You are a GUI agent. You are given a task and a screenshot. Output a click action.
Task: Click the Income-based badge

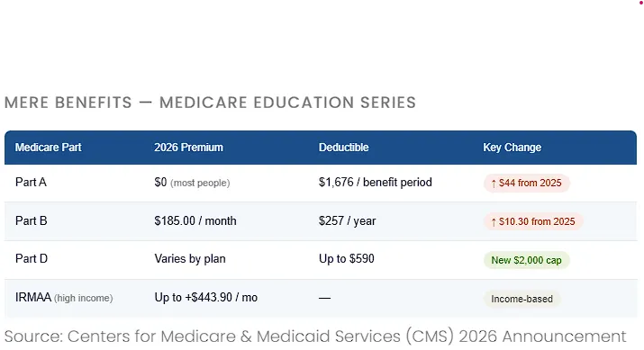pyautogui.click(x=522, y=299)
